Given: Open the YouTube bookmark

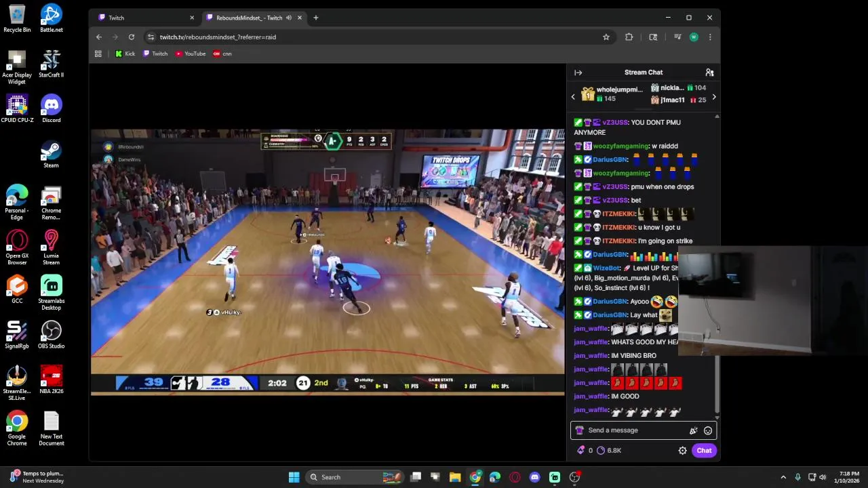Looking at the screenshot, I should 191,54.
